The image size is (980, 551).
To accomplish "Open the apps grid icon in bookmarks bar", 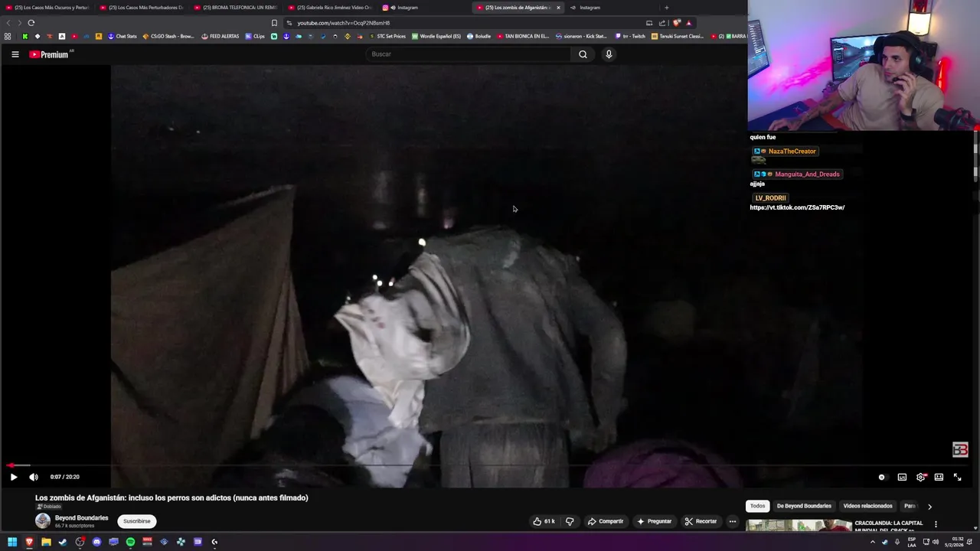I will pyautogui.click(x=8, y=36).
